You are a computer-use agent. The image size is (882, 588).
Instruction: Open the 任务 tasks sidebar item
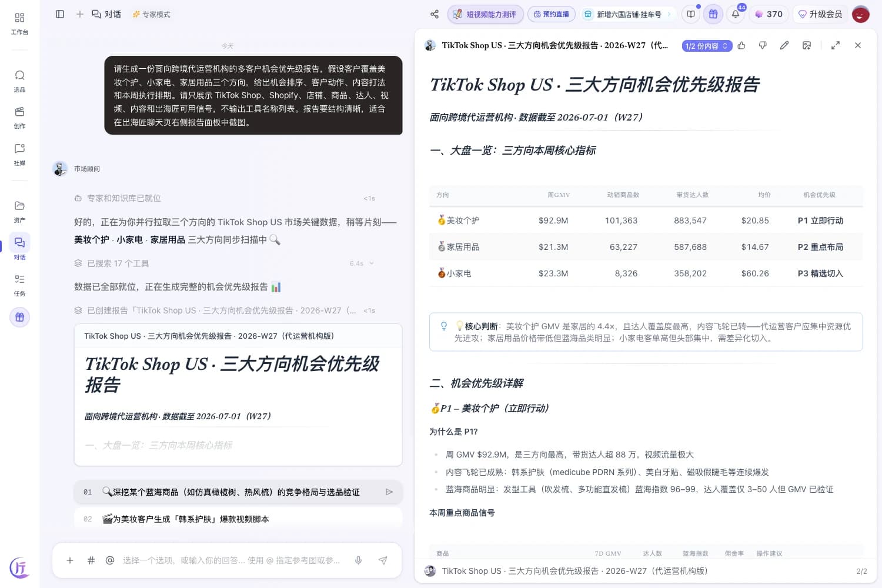pyautogui.click(x=19, y=285)
